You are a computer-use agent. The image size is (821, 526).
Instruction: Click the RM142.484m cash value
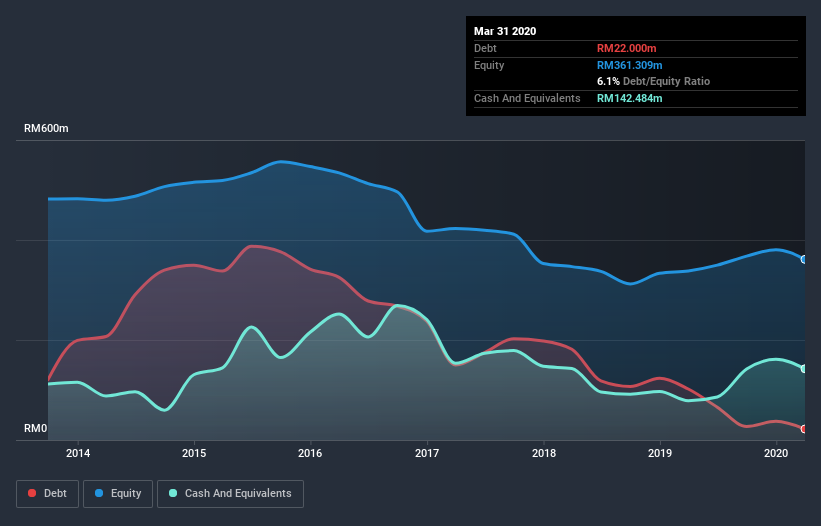tap(629, 98)
